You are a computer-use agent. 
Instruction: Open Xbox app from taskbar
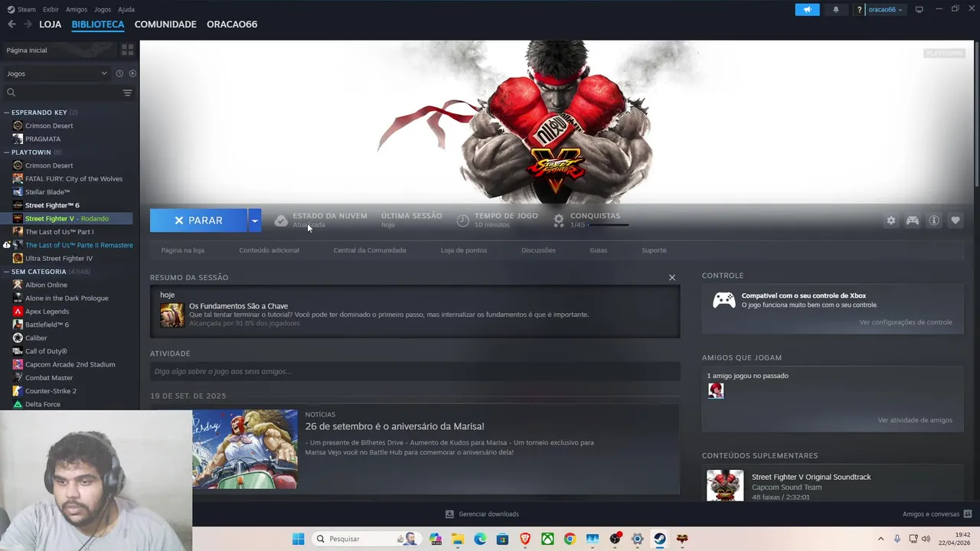(547, 539)
